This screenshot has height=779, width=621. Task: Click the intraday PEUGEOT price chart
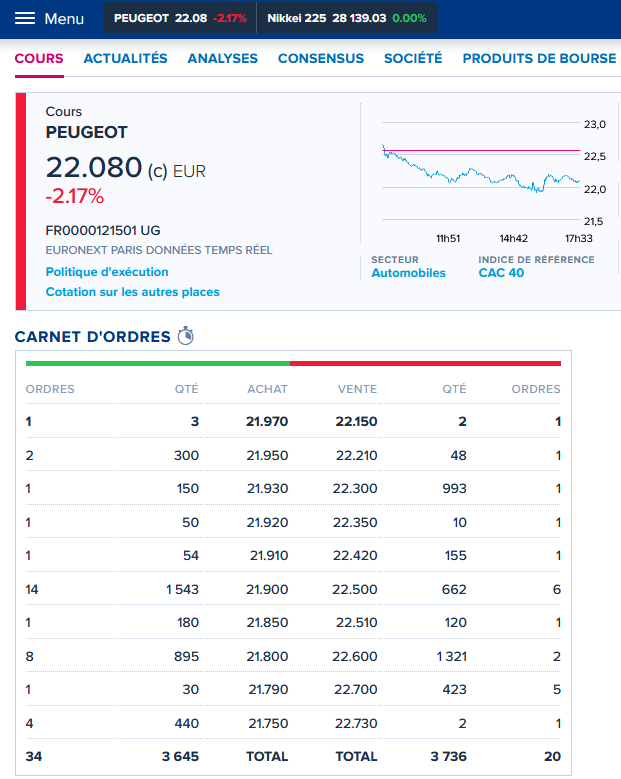coord(481,171)
